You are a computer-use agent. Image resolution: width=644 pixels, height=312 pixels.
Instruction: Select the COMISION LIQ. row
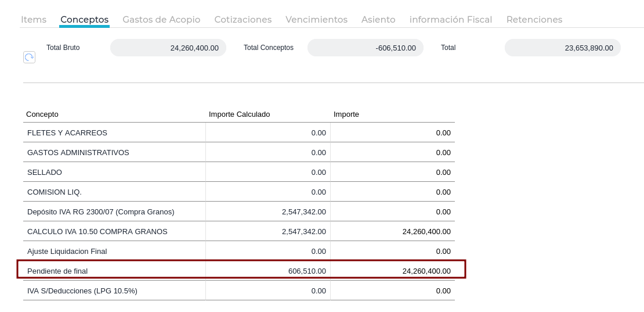[239, 192]
